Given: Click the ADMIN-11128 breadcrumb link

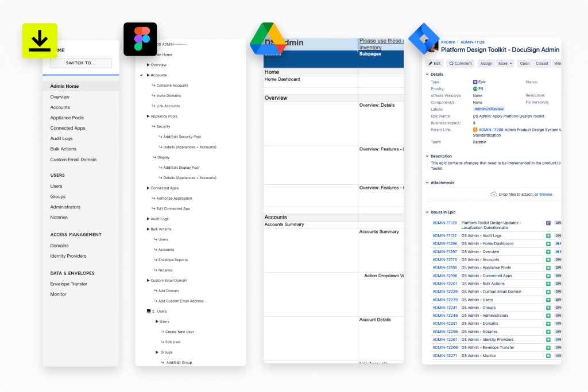Looking at the screenshot, I should coord(473,42).
